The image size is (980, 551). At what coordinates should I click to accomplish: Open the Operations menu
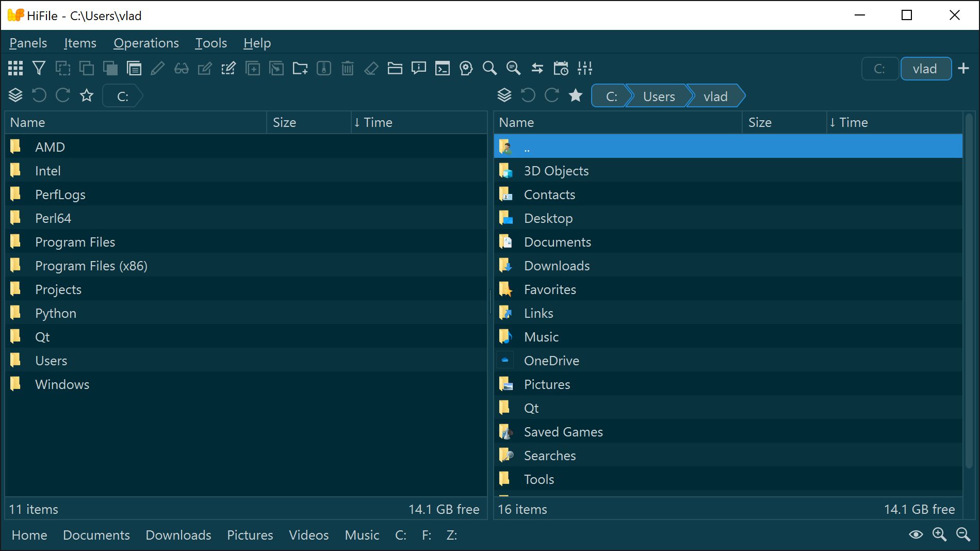point(146,43)
